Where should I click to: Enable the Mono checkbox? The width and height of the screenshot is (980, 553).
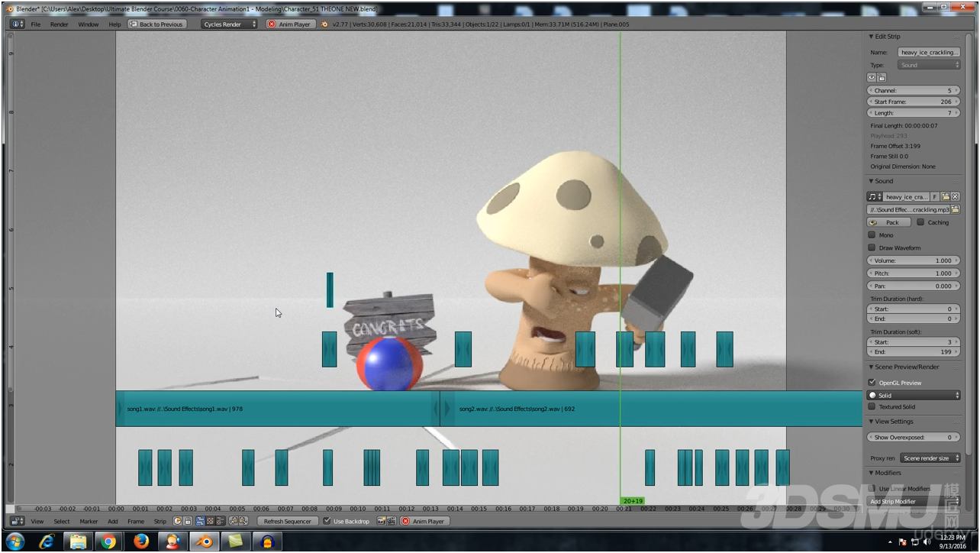(872, 235)
